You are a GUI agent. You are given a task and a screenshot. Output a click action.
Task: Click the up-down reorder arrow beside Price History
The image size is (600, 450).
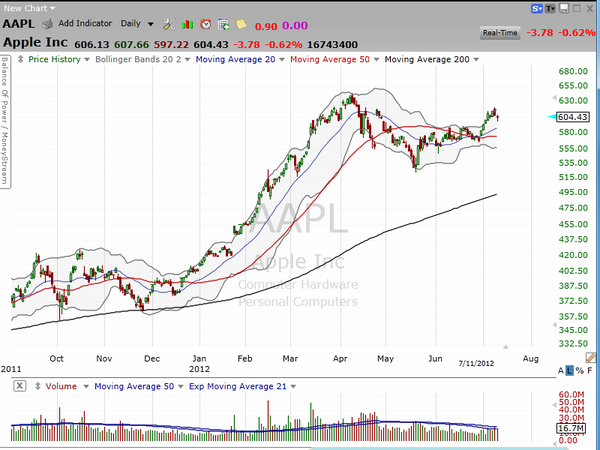[21, 59]
